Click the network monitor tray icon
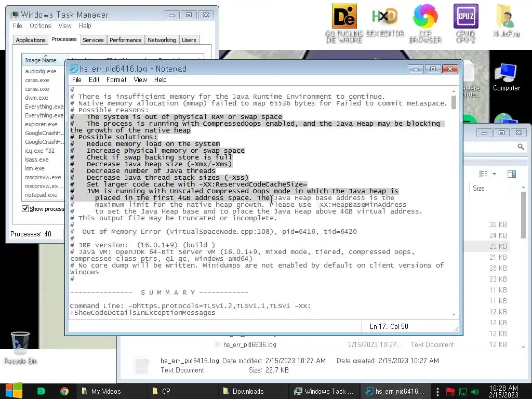The image size is (532, 399). pos(463,392)
